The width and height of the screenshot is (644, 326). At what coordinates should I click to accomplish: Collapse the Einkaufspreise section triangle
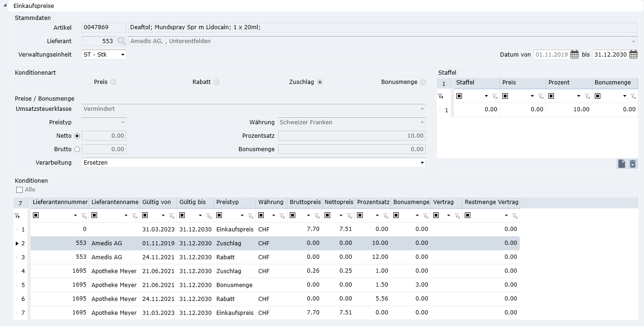pos(5,6)
